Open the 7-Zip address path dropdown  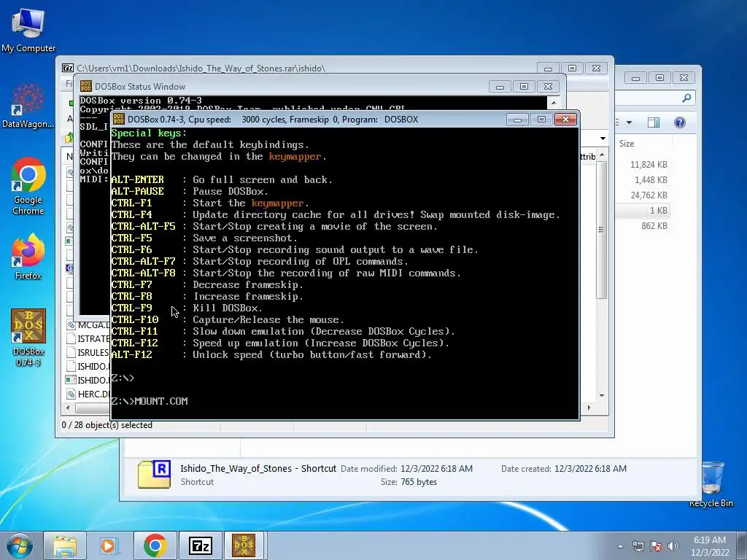[603, 139]
